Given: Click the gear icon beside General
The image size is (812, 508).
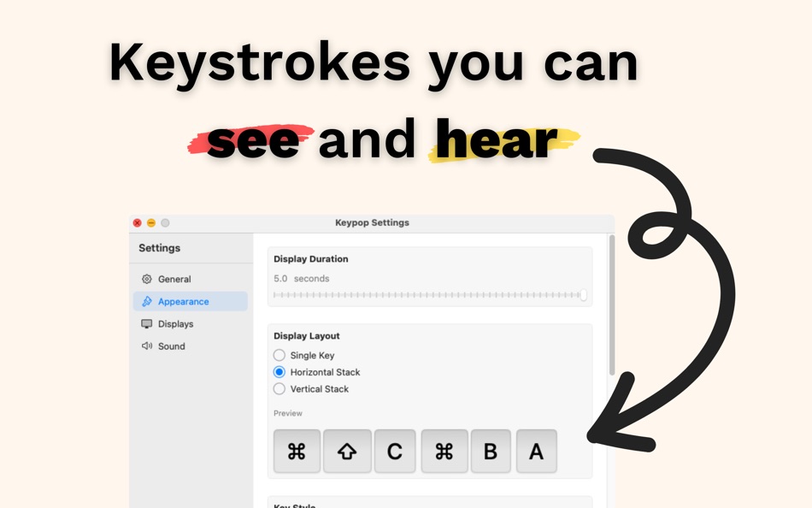Looking at the screenshot, I should click(145, 279).
